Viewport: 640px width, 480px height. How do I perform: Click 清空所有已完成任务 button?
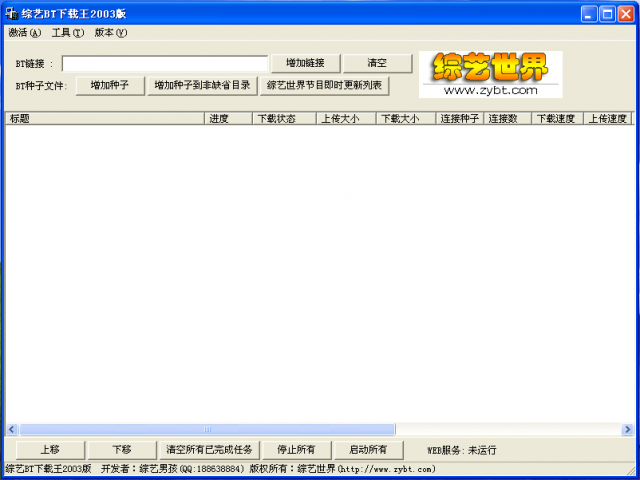click(209, 450)
